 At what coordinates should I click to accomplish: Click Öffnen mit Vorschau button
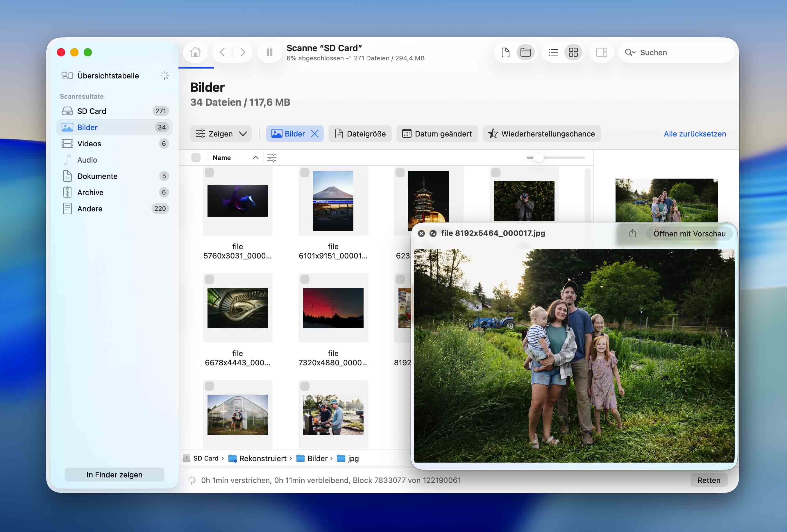pyautogui.click(x=689, y=233)
